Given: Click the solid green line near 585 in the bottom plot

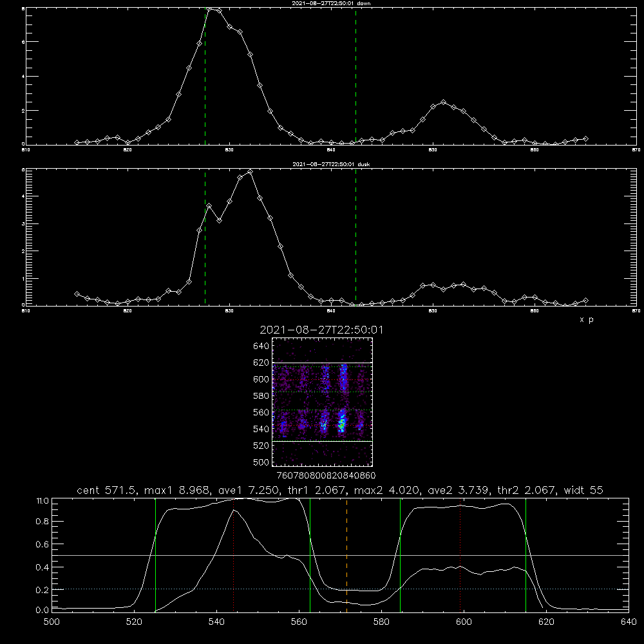Looking at the screenshot, I should [401, 554].
